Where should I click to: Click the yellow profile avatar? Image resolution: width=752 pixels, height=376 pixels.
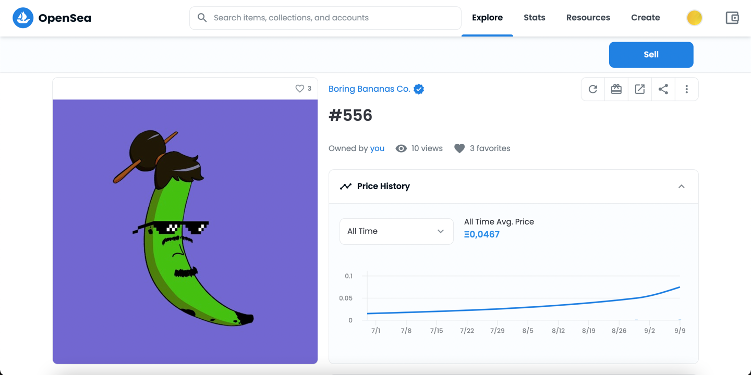[x=694, y=18]
